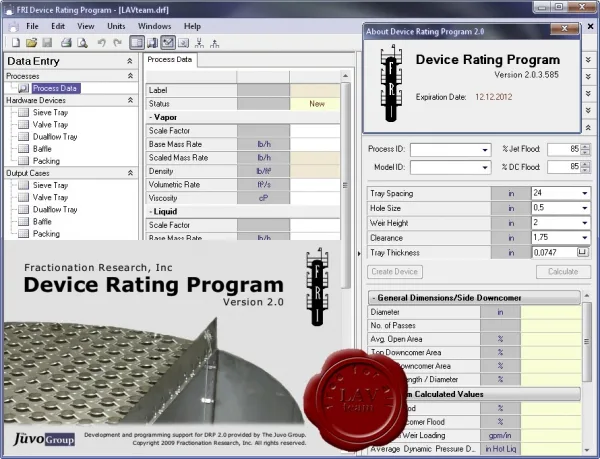This screenshot has width=600, height=459.
Task: Select the Process Data tab
Action: (170, 60)
